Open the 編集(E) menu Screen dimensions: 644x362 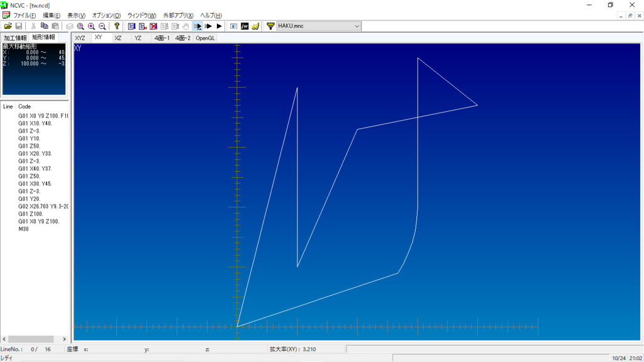(x=52, y=16)
